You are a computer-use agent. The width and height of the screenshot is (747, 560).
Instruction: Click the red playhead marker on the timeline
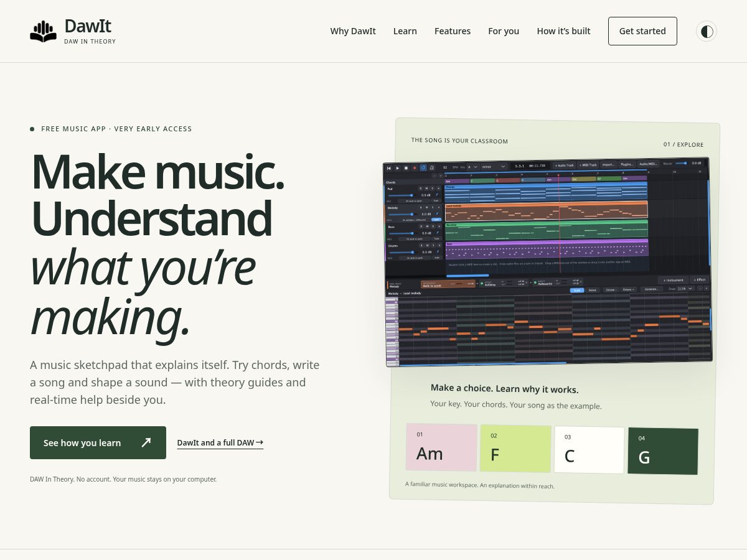point(558,175)
